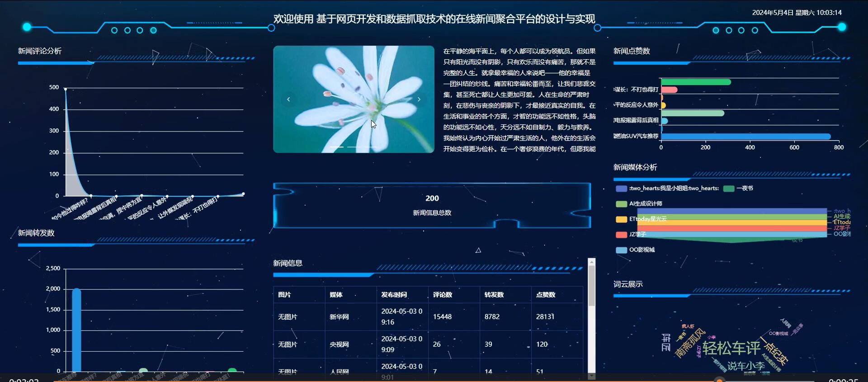
Task: Click the date and time display
Action: click(797, 13)
